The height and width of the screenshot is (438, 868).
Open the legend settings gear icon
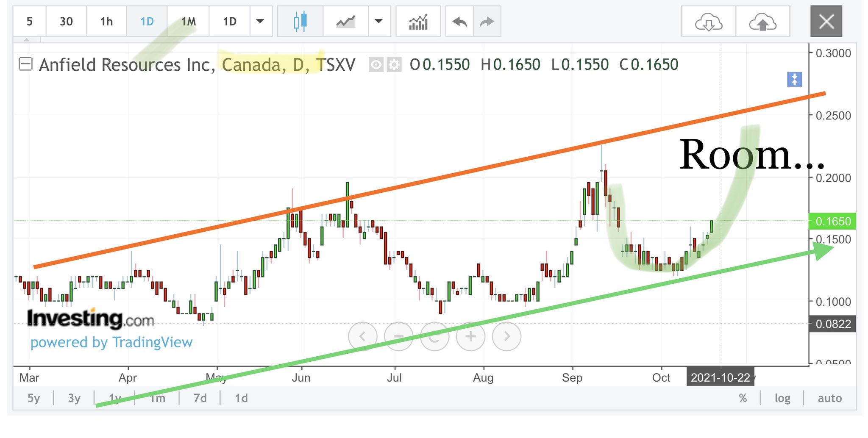394,65
